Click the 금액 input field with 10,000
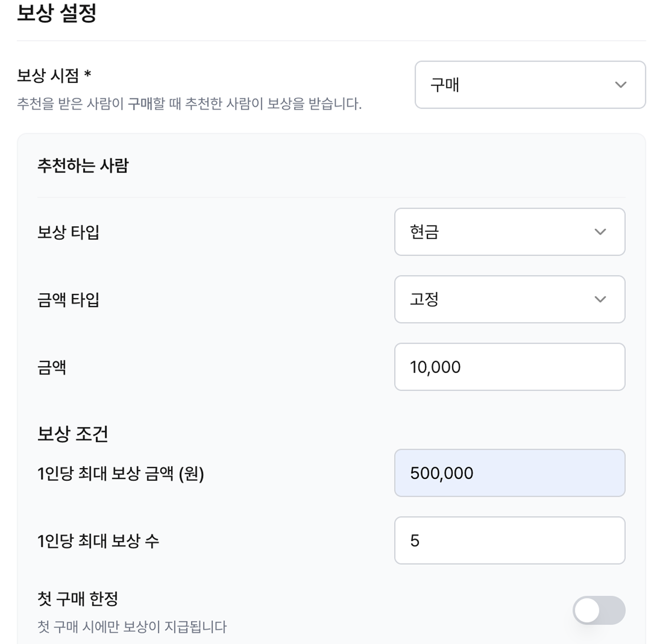This screenshot has width=647, height=644. pyautogui.click(x=509, y=367)
